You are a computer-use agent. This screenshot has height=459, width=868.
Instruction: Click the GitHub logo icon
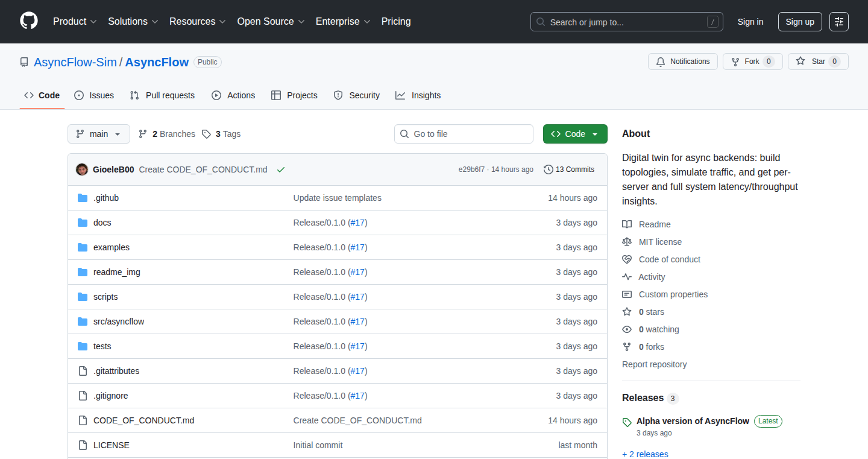click(x=29, y=21)
